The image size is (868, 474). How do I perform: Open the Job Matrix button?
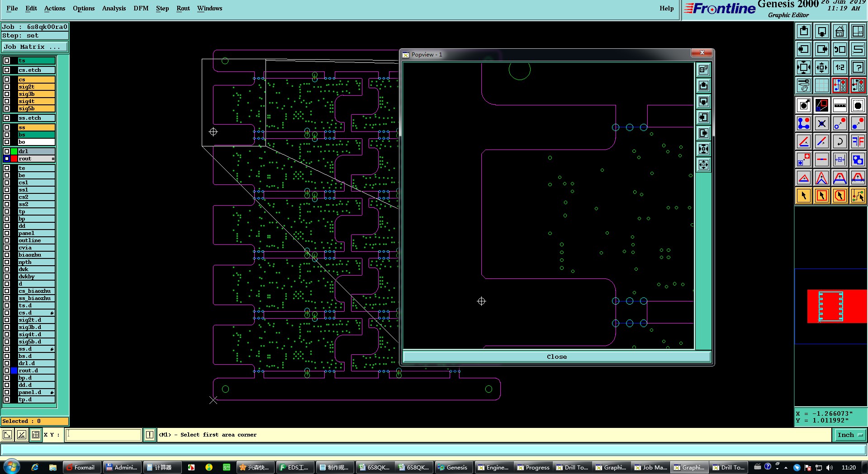click(35, 47)
